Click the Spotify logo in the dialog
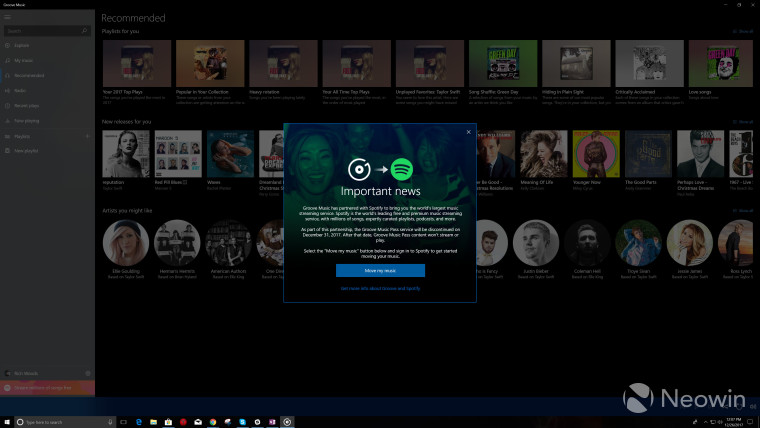The width and height of the screenshot is (760, 428). coord(402,169)
